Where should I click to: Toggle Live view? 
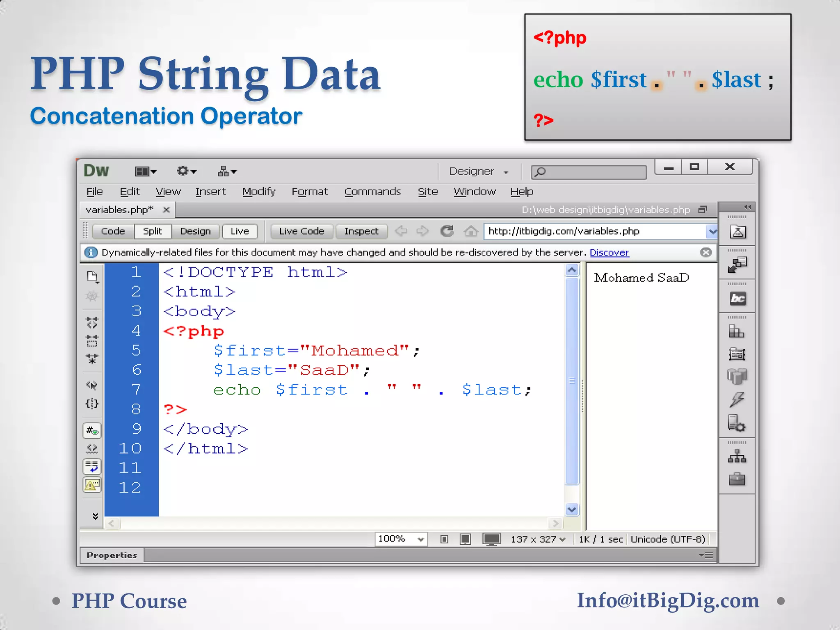click(240, 231)
